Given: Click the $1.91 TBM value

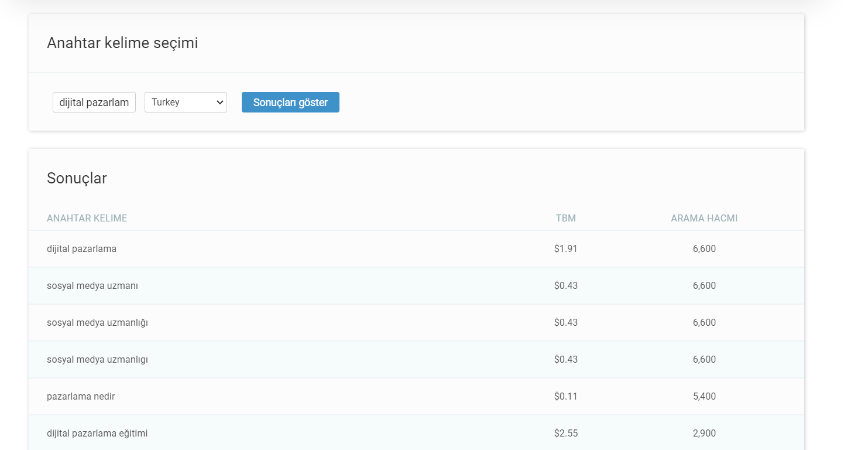Looking at the screenshot, I should [x=565, y=249].
